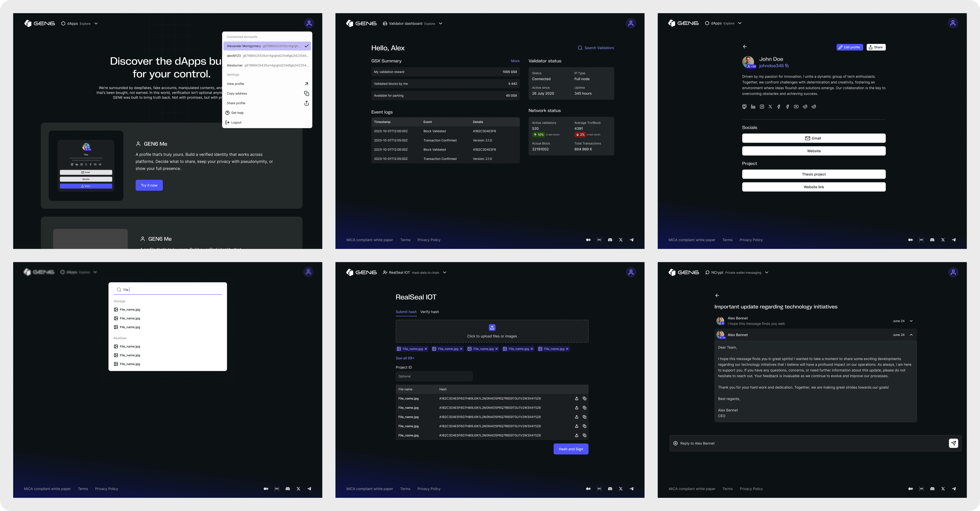The height and width of the screenshot is (511, 980).
Task: Expand the RealSeal IOT Hash data to chain dropdown
Action: [x=444, y=273]
